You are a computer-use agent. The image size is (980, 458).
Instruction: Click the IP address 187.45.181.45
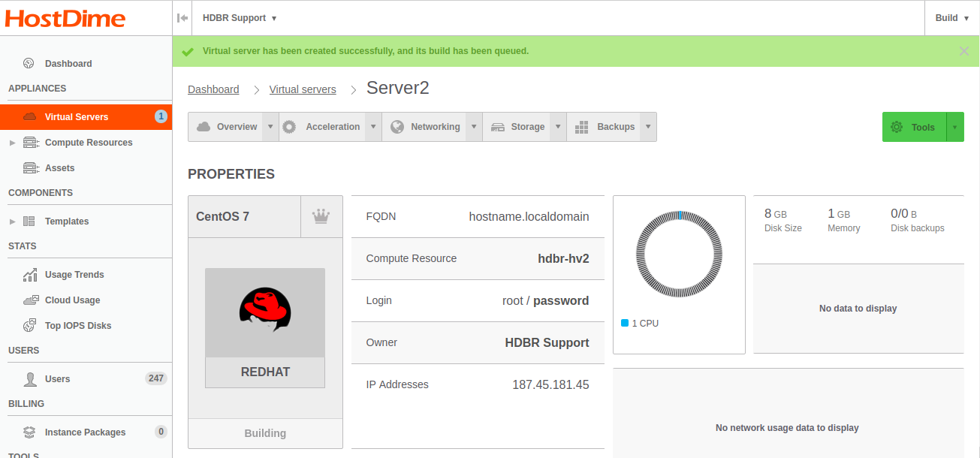click(550, 384)
